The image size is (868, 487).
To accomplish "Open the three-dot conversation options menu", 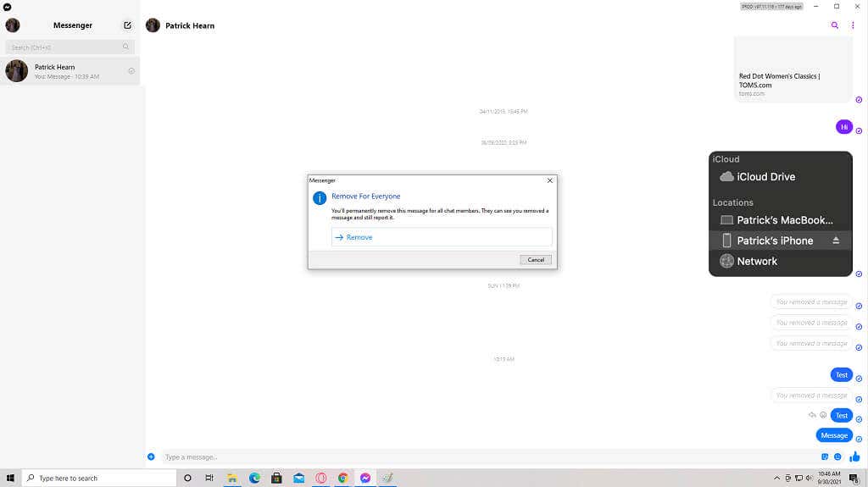I will click(854, 25).
